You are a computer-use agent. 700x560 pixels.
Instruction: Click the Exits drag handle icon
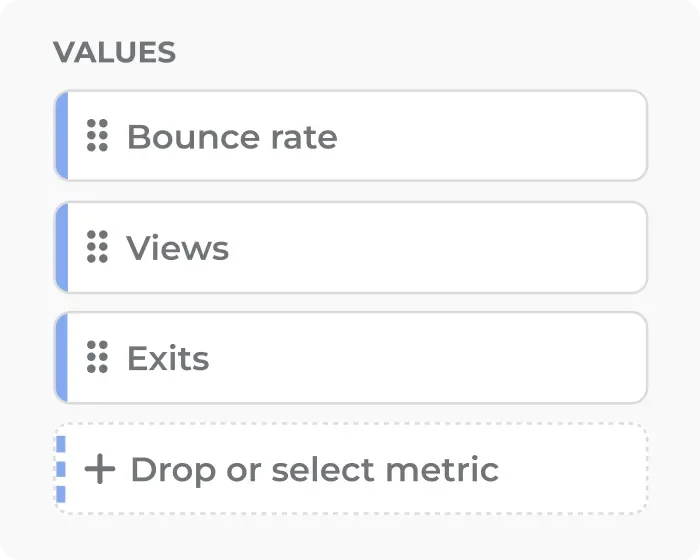[x=97, y=357]
